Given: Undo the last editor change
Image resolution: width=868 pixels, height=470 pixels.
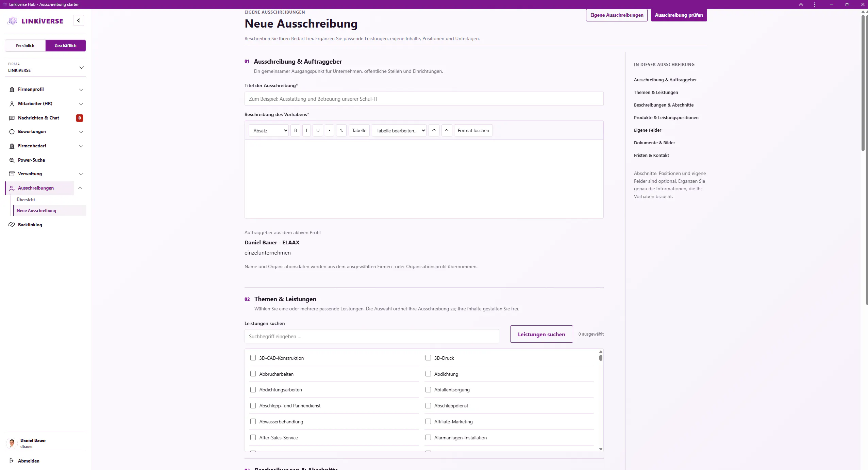Looking at the screenshot, I should (434, 130).
